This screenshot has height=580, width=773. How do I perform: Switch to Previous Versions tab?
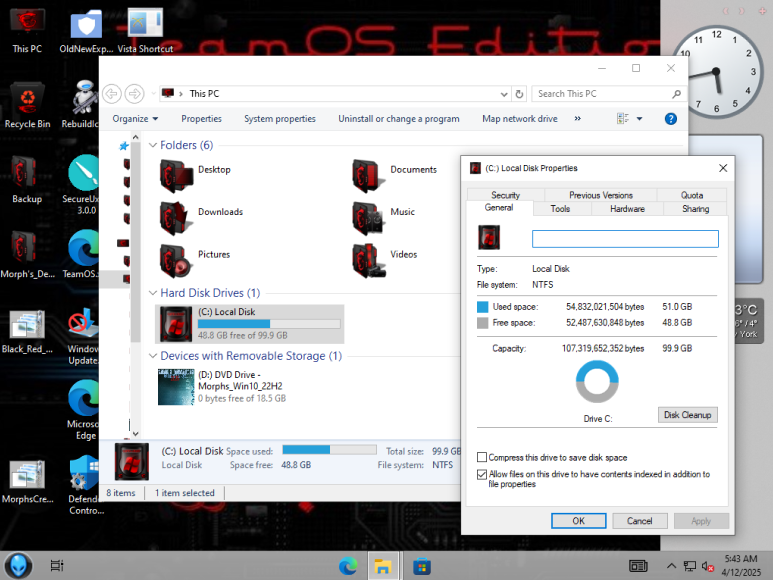pos(600,195)
